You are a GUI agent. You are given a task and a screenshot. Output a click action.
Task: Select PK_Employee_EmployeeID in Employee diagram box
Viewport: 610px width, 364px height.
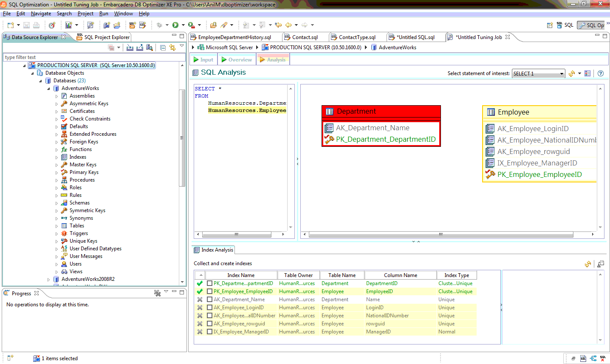(539, 174)
